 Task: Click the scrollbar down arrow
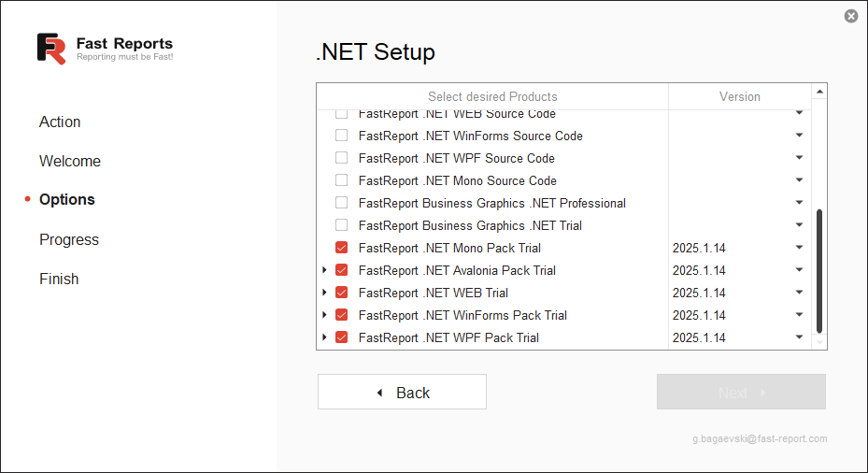tap(819, 343)
